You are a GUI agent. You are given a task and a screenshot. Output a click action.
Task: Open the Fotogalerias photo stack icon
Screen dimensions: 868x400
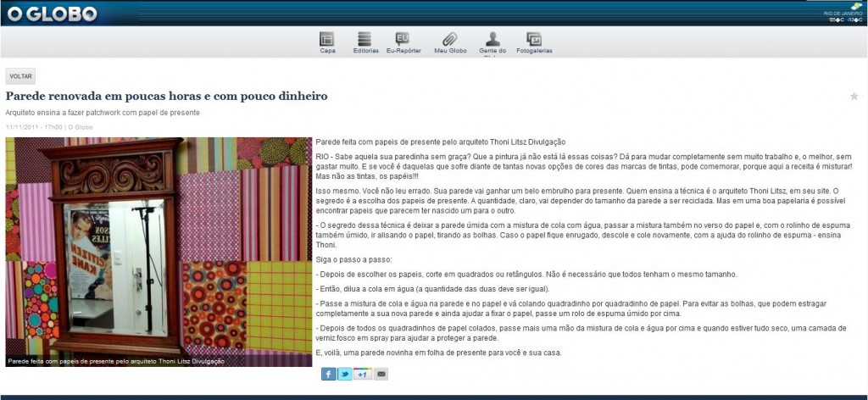[534, 39]
